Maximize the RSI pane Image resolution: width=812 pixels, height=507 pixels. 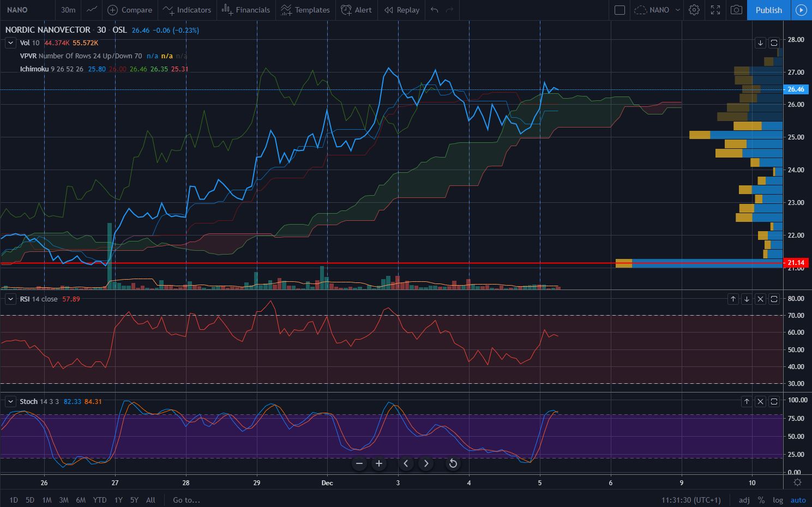click(774, 299)
